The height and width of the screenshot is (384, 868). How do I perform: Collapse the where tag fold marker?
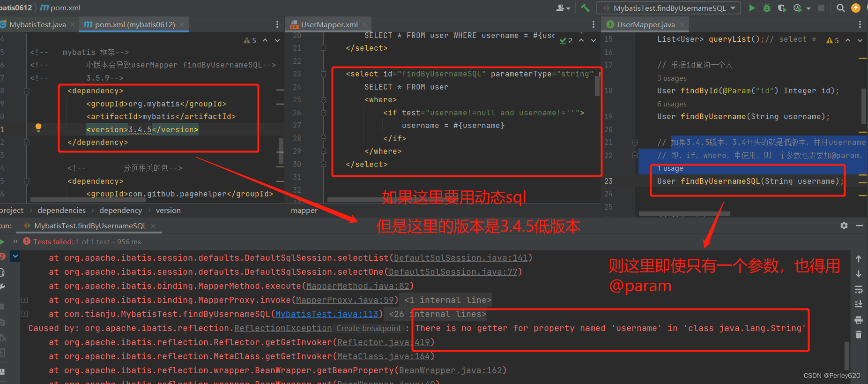pos(323,100)
